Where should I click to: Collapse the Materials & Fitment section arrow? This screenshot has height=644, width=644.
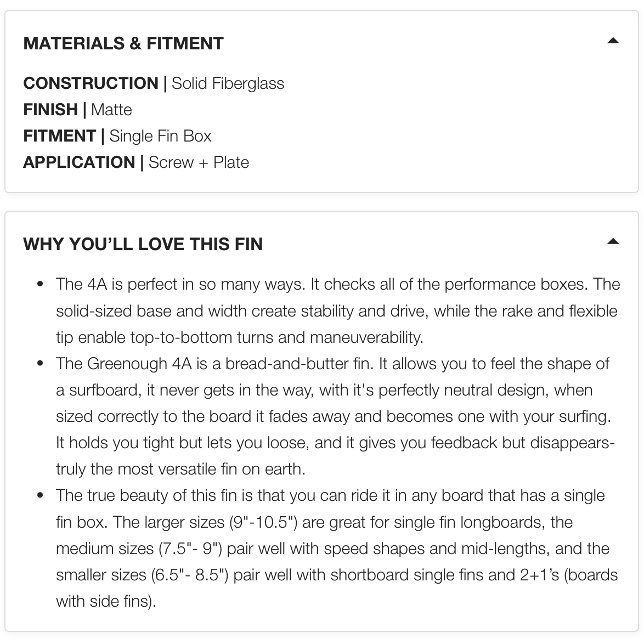pyautogui.click(x=613, y=41)
